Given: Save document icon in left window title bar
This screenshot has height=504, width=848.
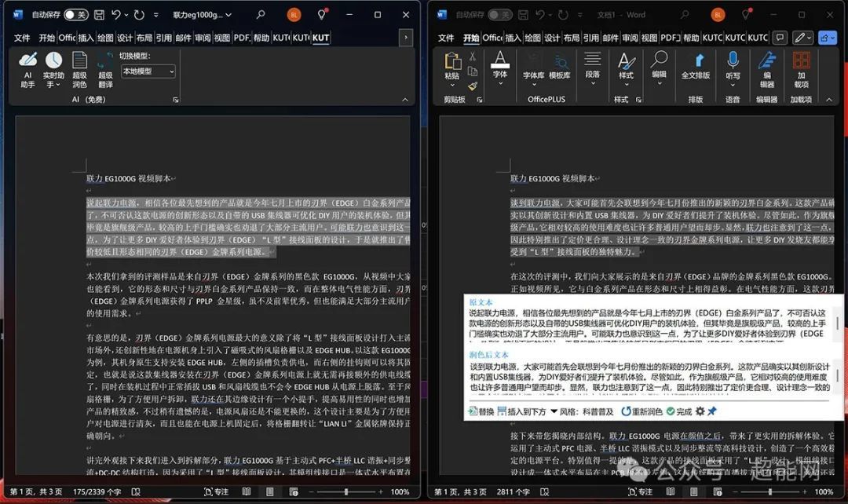Looking at the screenshot, I should [x=99, y=15].
